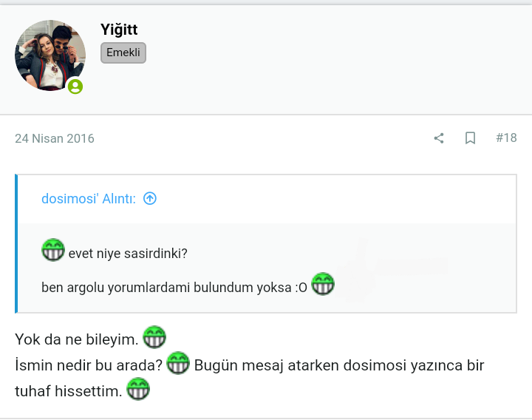Click the grin emoji after "yoksa :O"
532x420 pixels.
tap(323, 284)
